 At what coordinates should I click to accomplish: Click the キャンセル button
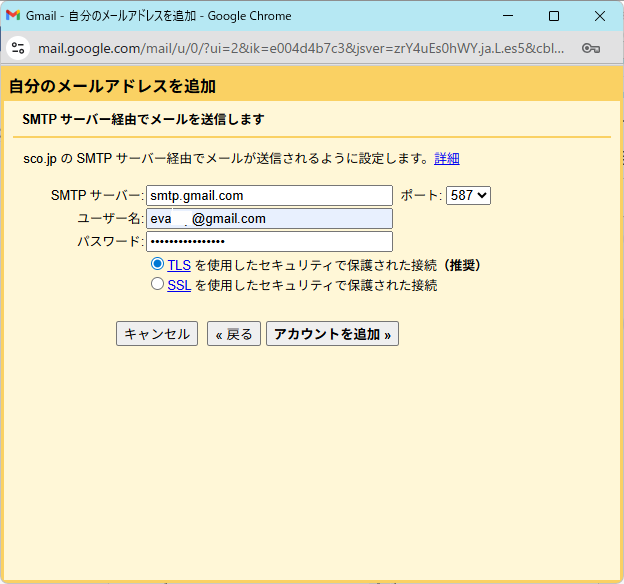157,334
